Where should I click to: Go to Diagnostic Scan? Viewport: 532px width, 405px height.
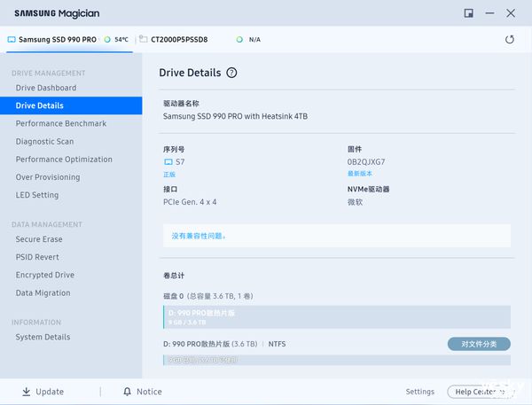tap(44, 142)
